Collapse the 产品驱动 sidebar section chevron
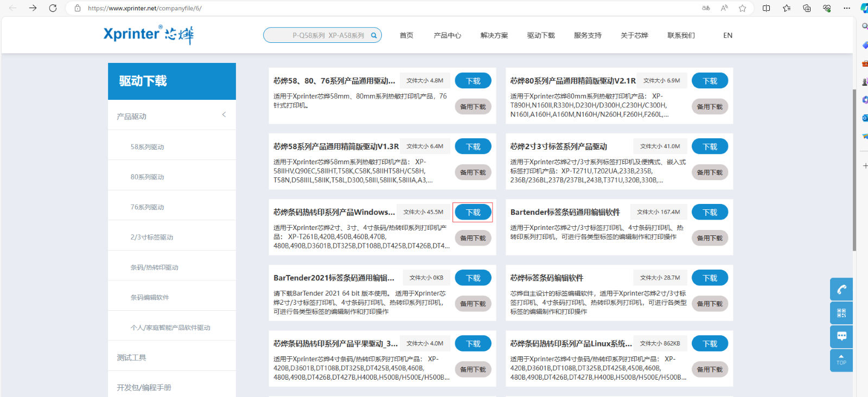 (224, 114)
